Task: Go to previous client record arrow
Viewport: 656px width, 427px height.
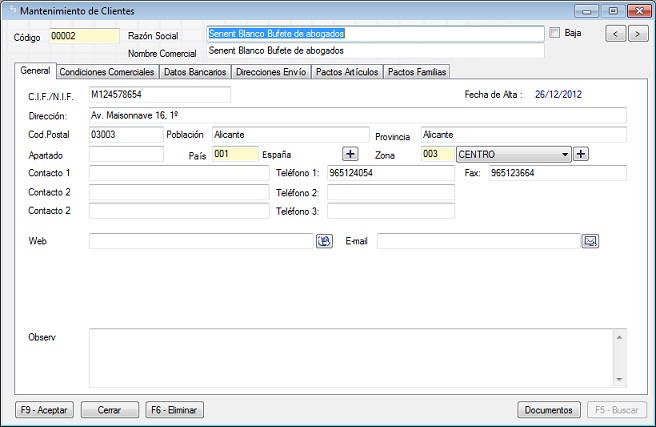Action: coord(616,34)
